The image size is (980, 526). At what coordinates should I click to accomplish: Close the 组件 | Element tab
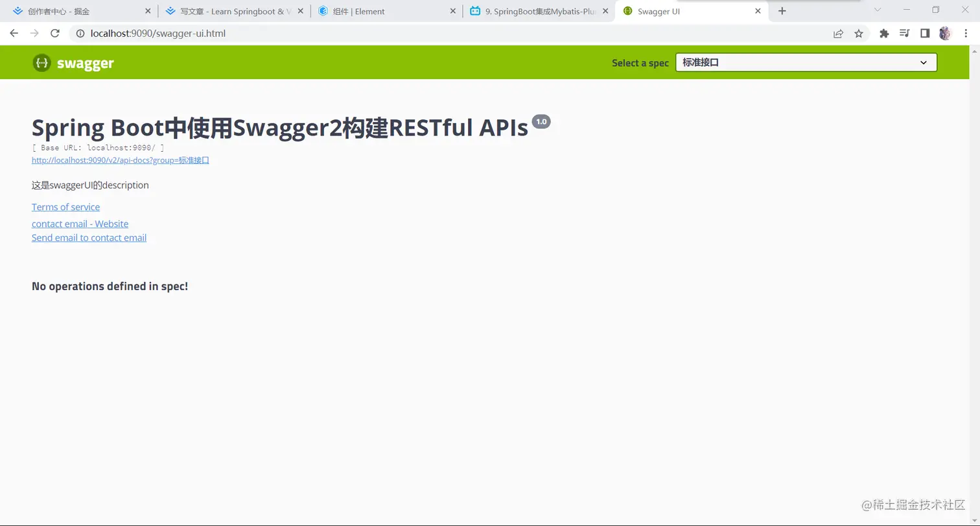click(x=452, y=11)
